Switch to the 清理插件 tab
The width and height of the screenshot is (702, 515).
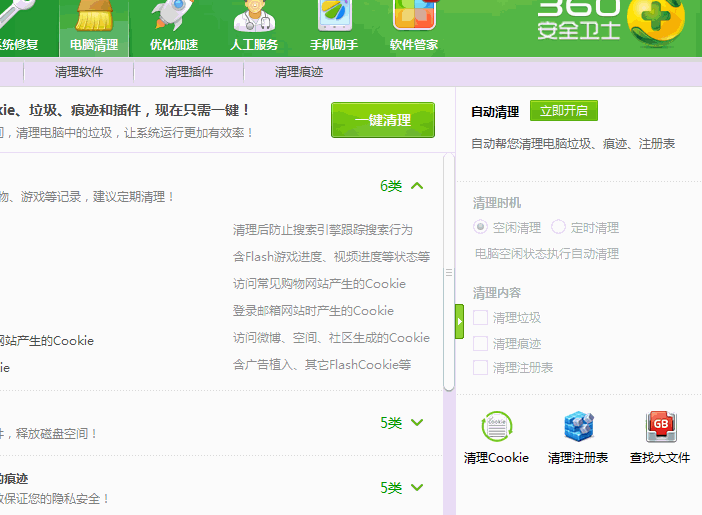(190, 72)
